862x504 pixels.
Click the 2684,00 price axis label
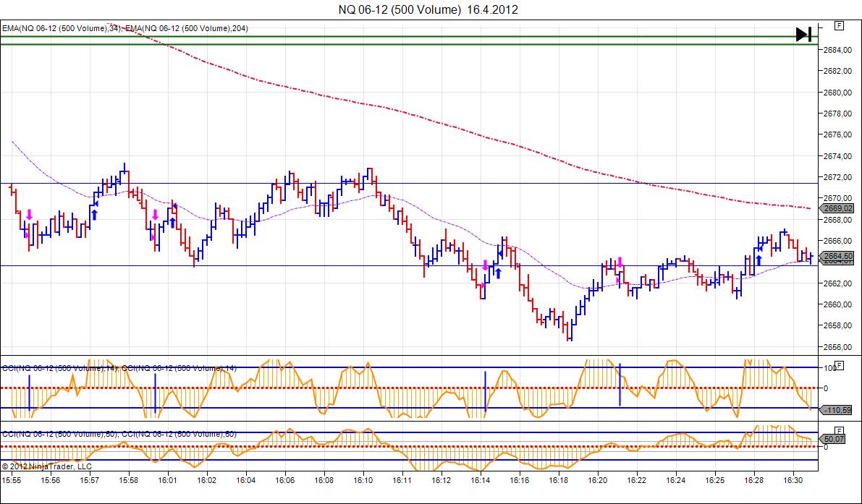coord(835,50)
